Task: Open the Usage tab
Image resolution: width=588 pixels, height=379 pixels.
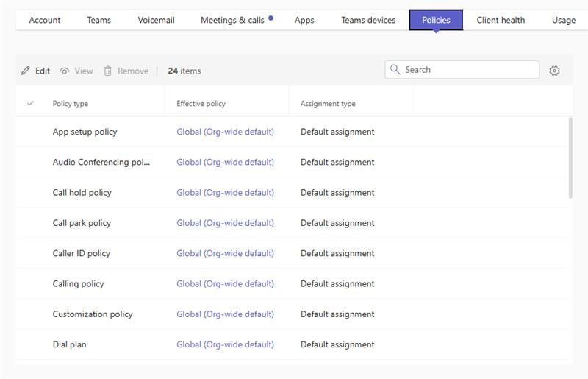Action: pyautogui.click(x=564, y=20)
